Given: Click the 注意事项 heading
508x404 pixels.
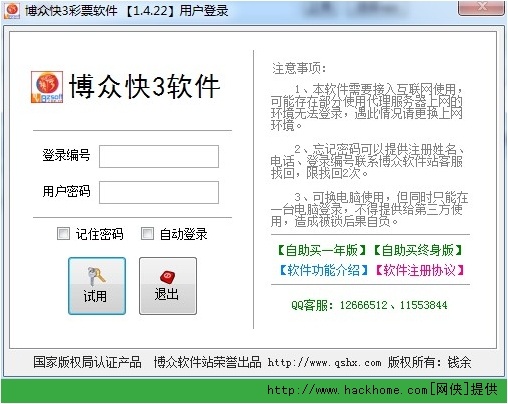Looking at the screenshot, I should (x=299, y=68).
